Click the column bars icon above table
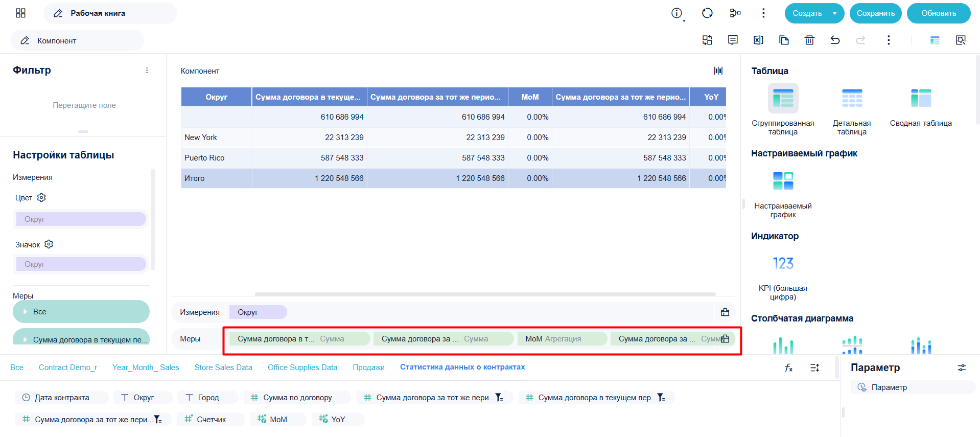 click(718, 71)
